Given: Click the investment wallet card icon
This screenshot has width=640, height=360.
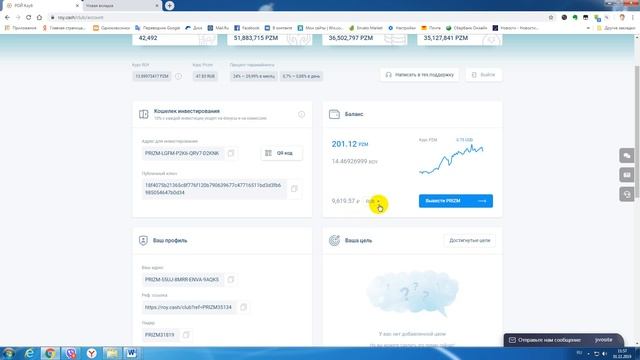Looking at the screenshot, I should (x=144, y=114).
